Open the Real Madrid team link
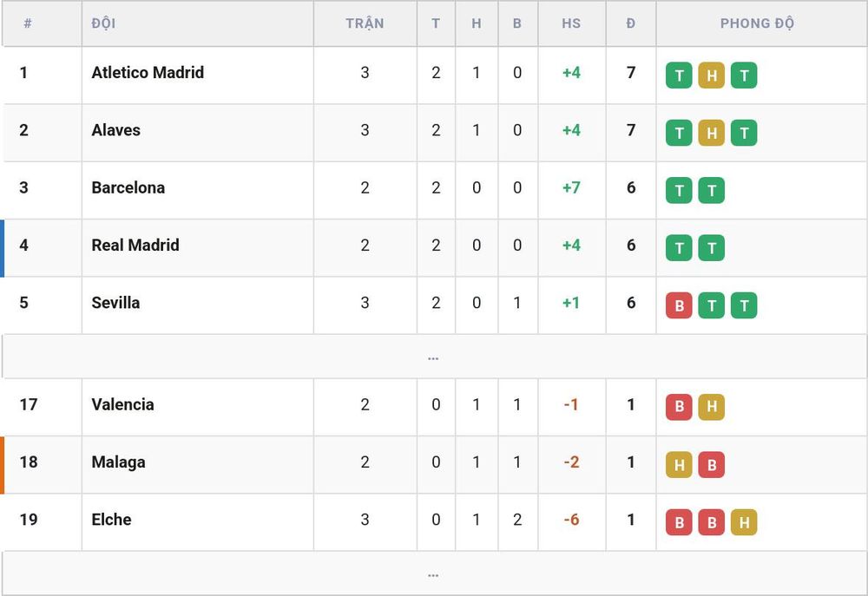 (x=135, y=246)
